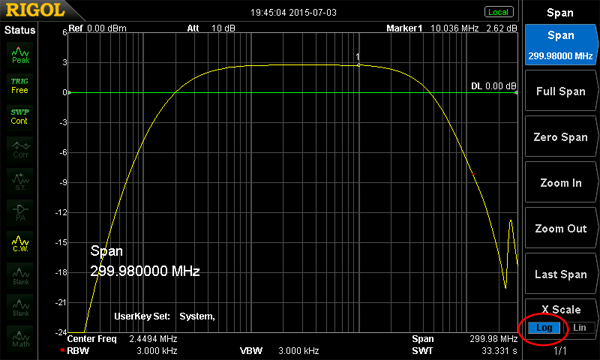Set X Scale to Log
Screen dimensions: 600x360
point(544,328)
